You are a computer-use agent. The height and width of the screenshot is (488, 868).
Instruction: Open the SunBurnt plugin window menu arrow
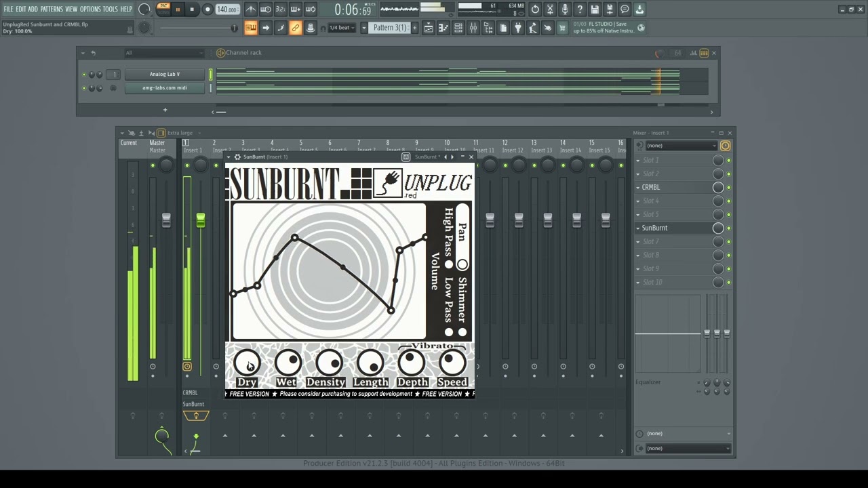(x=229, y=157)
